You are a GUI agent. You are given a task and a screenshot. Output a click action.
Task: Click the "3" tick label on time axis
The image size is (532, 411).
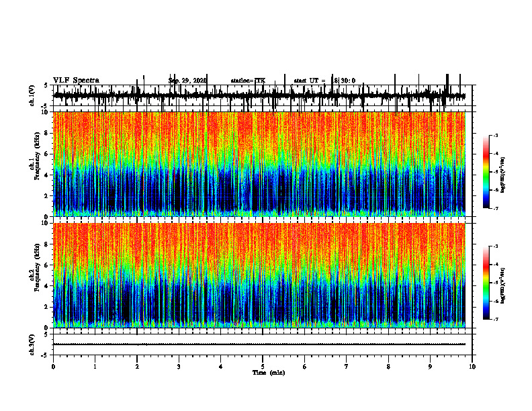click(x=179, y=367)
